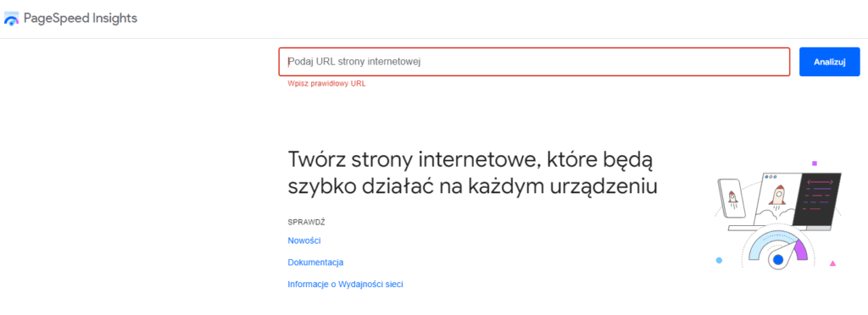Click the PageSpeed Insights logo icon
Viewport: 868px width, 315px height.
tap(11, 19)
